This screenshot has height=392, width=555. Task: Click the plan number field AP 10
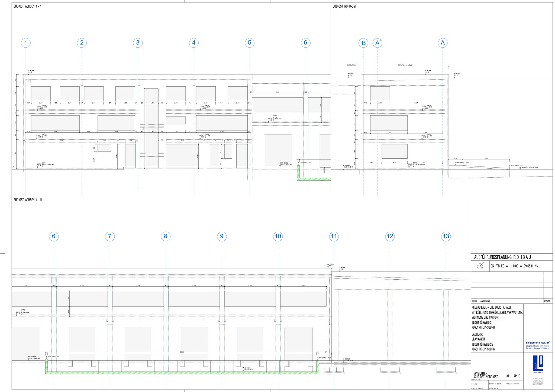point(517,376)
